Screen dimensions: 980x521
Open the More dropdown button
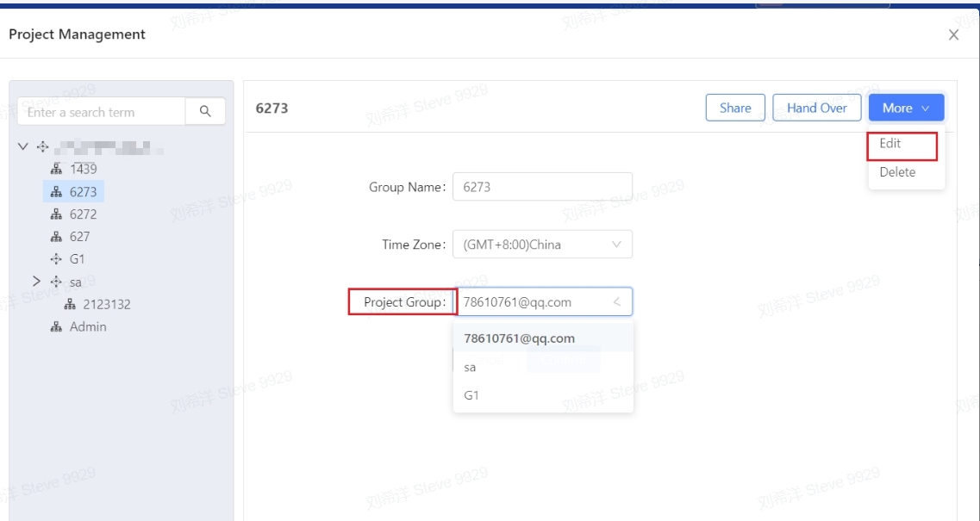[x=906, y=108]
